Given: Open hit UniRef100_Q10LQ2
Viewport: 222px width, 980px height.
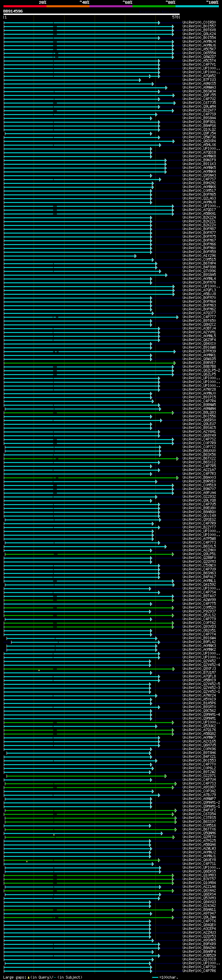Looking at the screenshot, I should click(199, 129).
